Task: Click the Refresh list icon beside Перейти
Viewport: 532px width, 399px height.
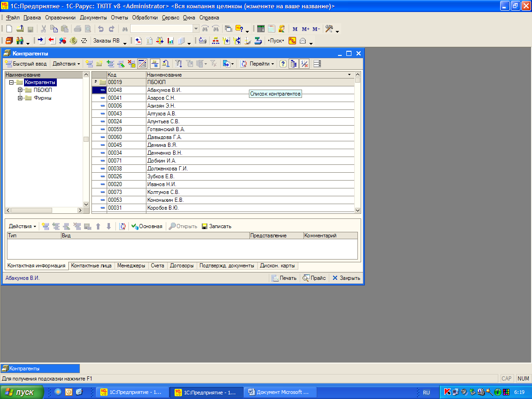Action: point(243,63)
